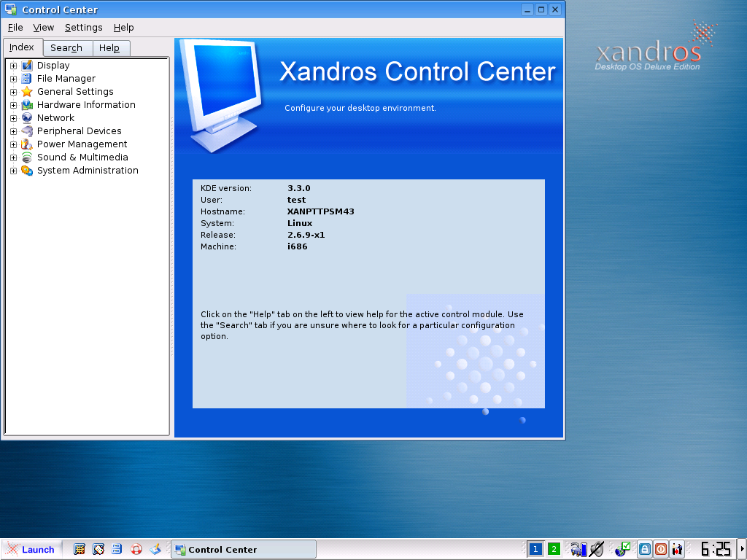The image size is (747, 560).
Task: Open the View menu
Action: 43,28
